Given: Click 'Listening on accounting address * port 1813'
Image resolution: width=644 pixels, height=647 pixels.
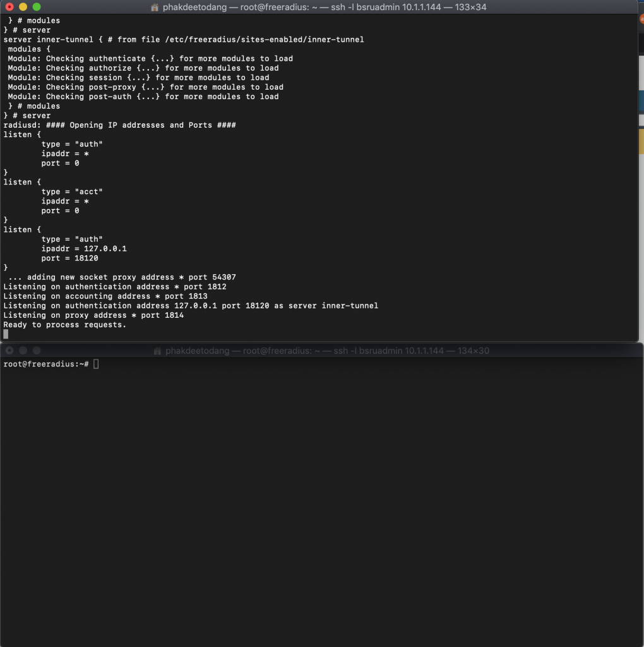Looking at the screenshot, I should (105, 296).
